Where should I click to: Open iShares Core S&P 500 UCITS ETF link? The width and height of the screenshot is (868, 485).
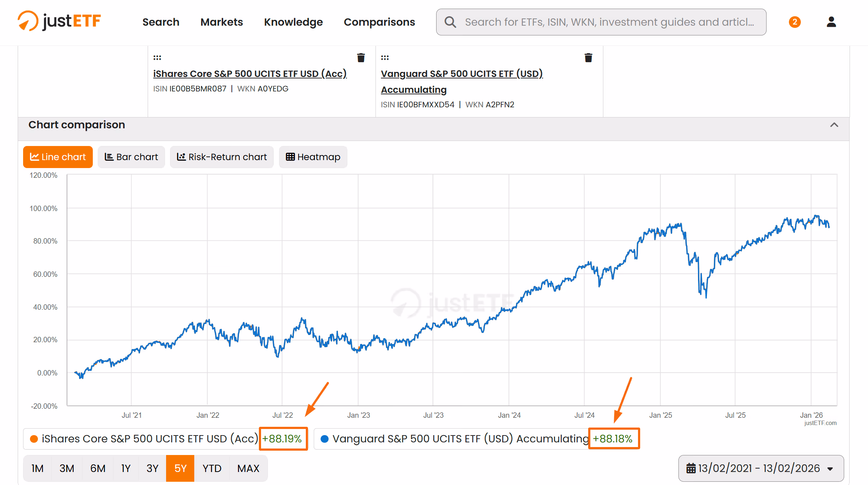[249, 74]
